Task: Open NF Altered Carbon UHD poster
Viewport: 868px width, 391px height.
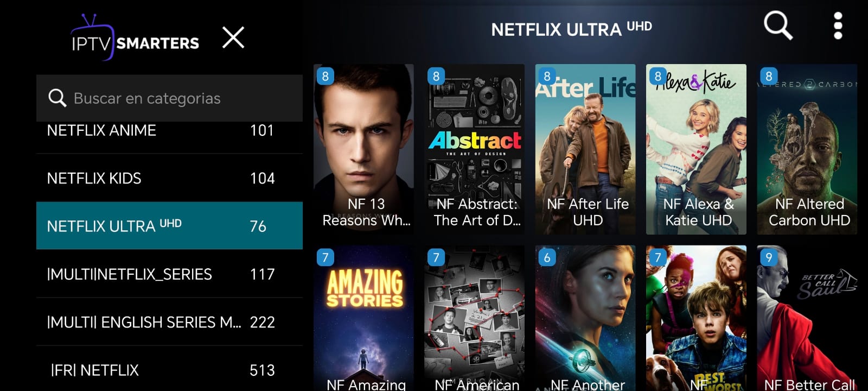Action: coord(807,149)
